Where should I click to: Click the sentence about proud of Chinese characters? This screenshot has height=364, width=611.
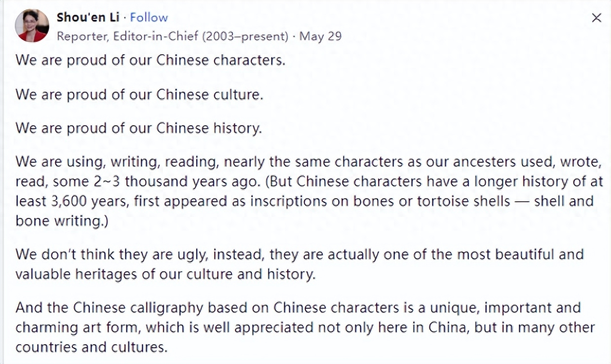pos(151,60)
